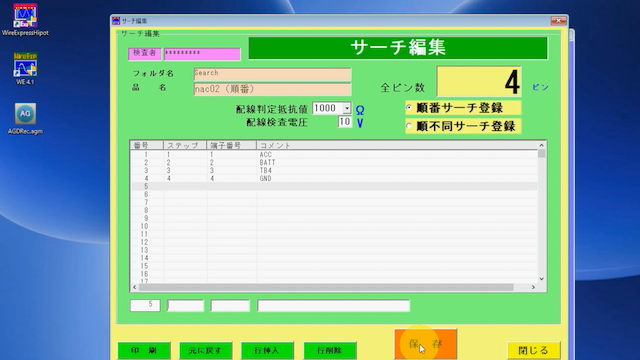This screenshot has height=360, width=640.
Task: Click the 配線検査電圧 field showing 10
Action: [x=345, y=122]
